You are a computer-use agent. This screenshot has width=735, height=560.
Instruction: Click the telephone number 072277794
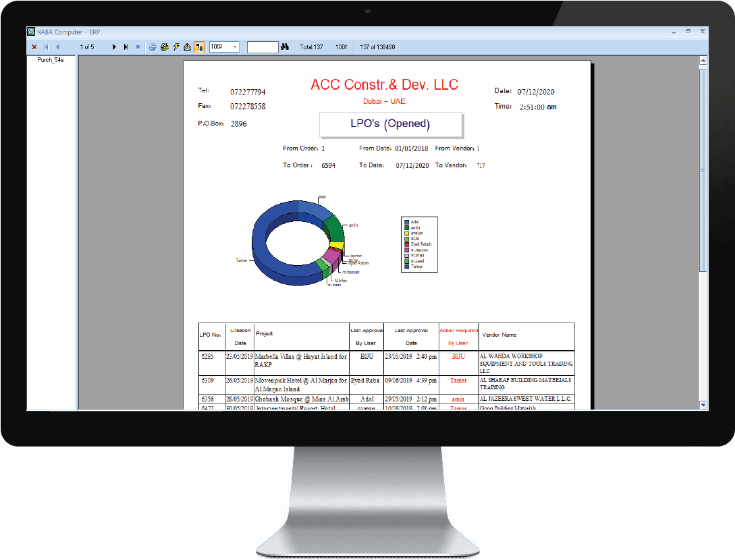tap(248, 92)
